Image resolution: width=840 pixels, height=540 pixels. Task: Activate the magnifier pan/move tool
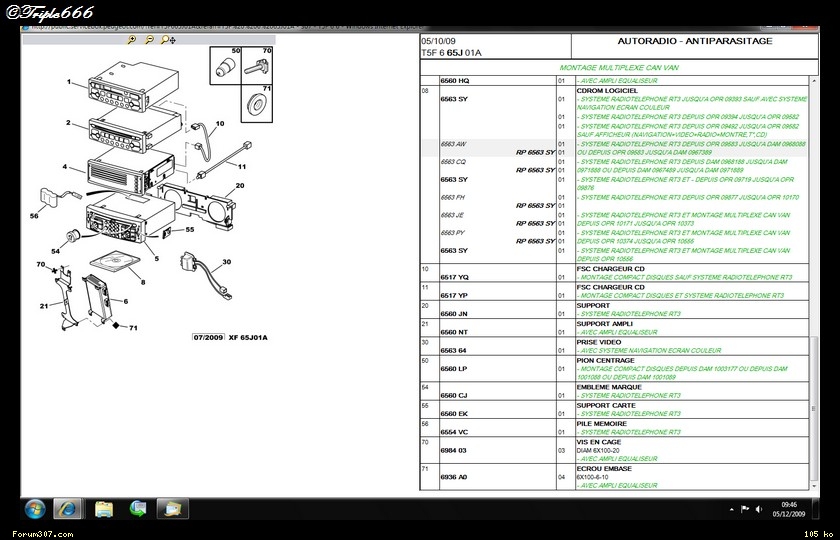(x=168, y=40)
